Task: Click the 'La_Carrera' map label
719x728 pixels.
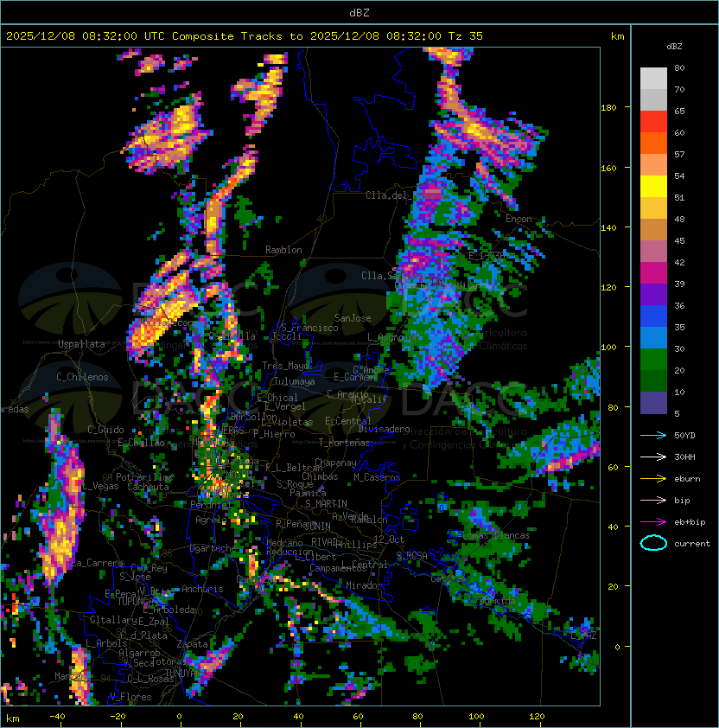Action: pos(98,563)
